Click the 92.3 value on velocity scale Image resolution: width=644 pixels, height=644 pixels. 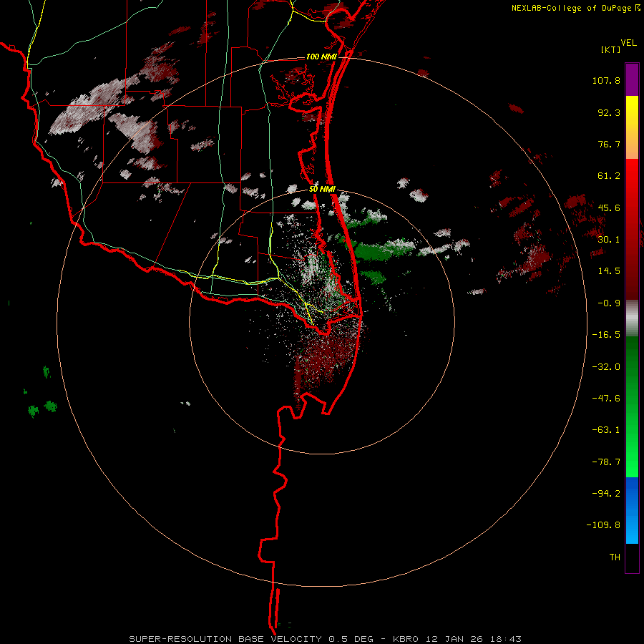(609, 112)
